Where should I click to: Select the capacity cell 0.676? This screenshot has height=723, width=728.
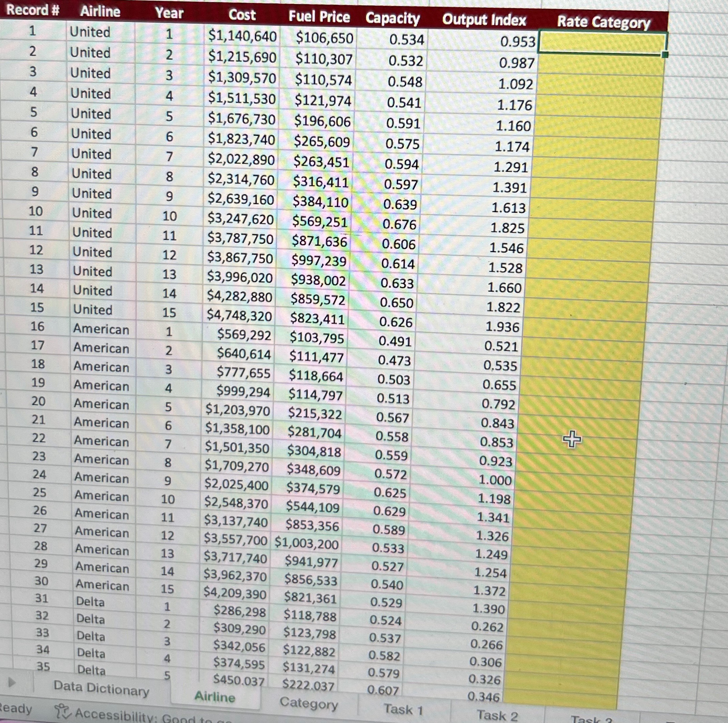pyautogui.click(x=399, y=225)
